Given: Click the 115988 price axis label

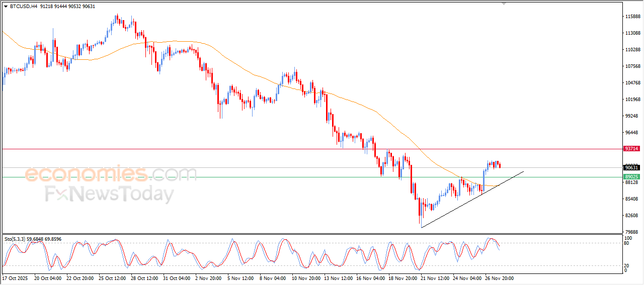Looking at the screenshot, I should 632,17.
